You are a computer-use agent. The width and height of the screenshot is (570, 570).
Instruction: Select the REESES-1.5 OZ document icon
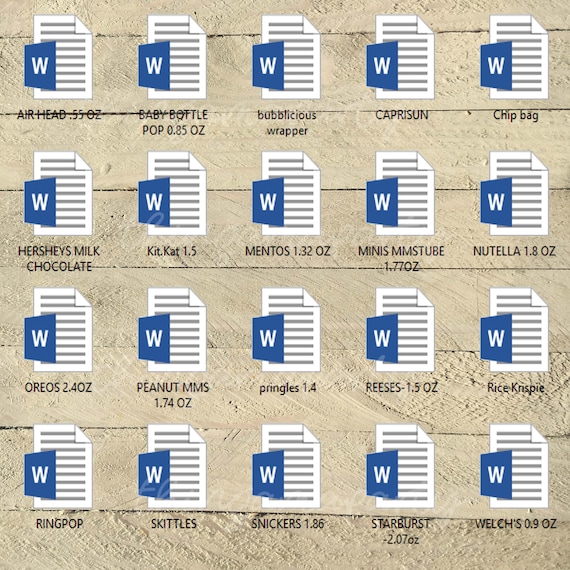pos(400,329)
